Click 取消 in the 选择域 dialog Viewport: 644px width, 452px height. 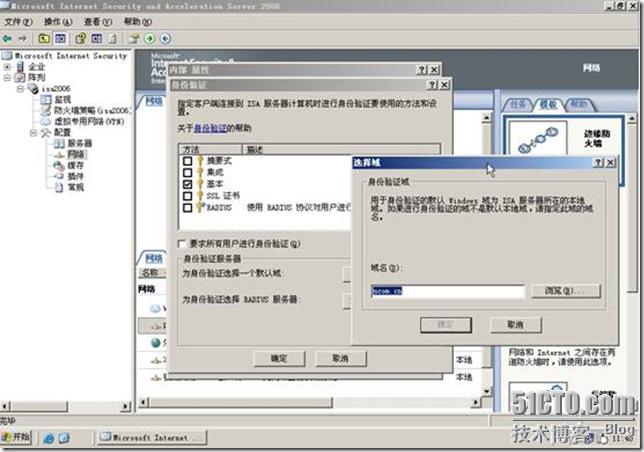pyautogui.click(x=516, y=325)
